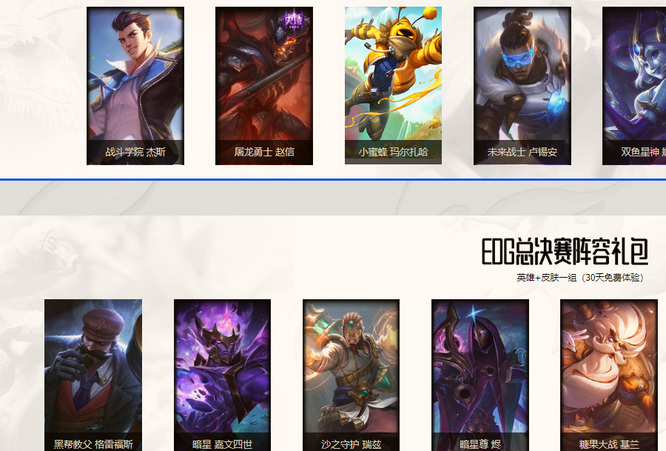Screen dimensions: 666x451
Task: Open the 暗星 嘉文四世 skin artwork
Action: [x=222, y=375]
